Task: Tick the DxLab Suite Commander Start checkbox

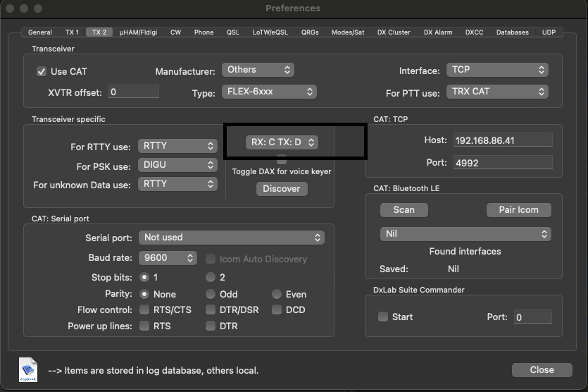Action: click(383, 317)
